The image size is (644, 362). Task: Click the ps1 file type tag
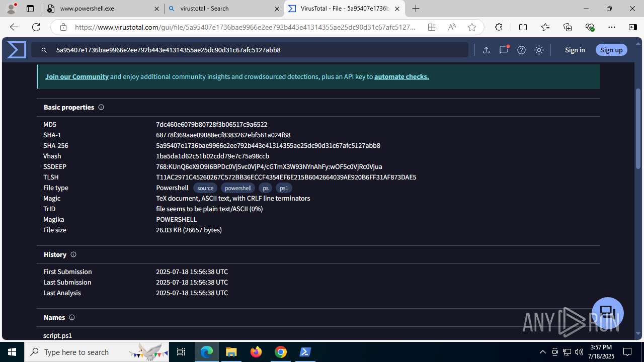click(284, 188)
